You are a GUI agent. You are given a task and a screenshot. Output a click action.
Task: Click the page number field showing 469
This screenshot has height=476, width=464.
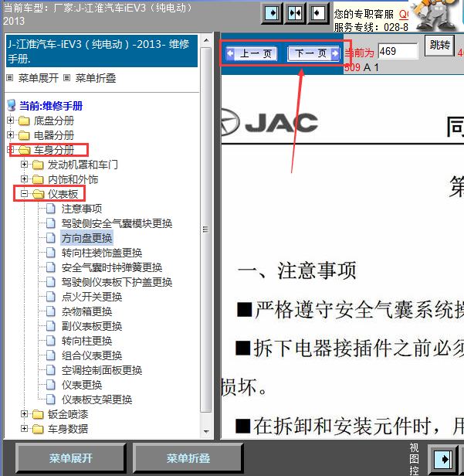point(398,51)
